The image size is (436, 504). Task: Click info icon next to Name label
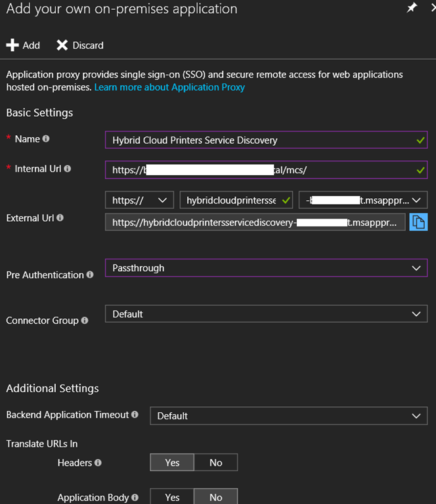[46, 139]
